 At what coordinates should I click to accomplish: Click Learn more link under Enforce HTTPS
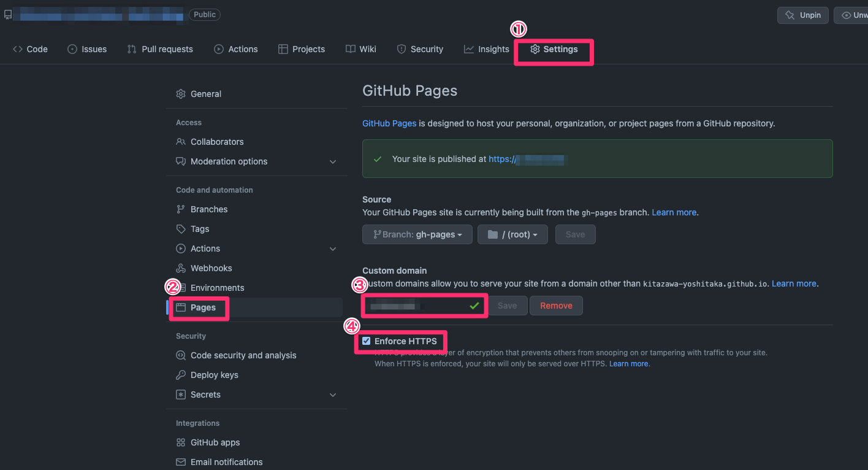tap(628, 364)
